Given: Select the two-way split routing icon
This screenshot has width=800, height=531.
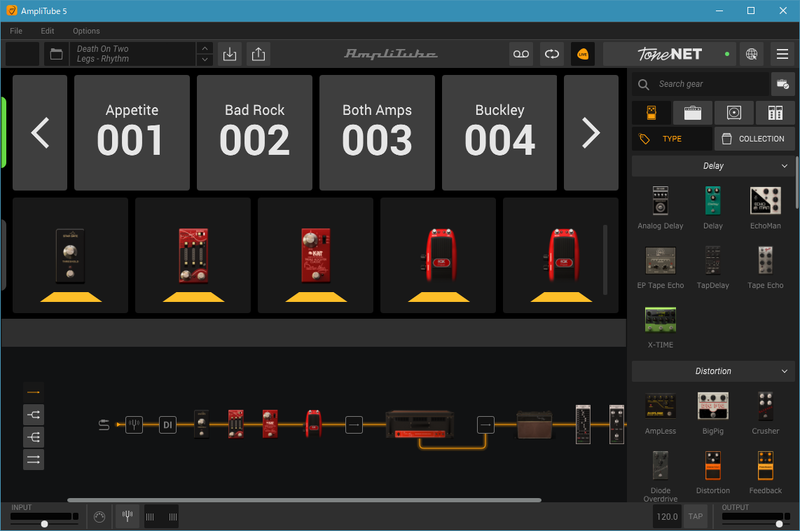Looking at the screenshot, I should tap(33, 415).
